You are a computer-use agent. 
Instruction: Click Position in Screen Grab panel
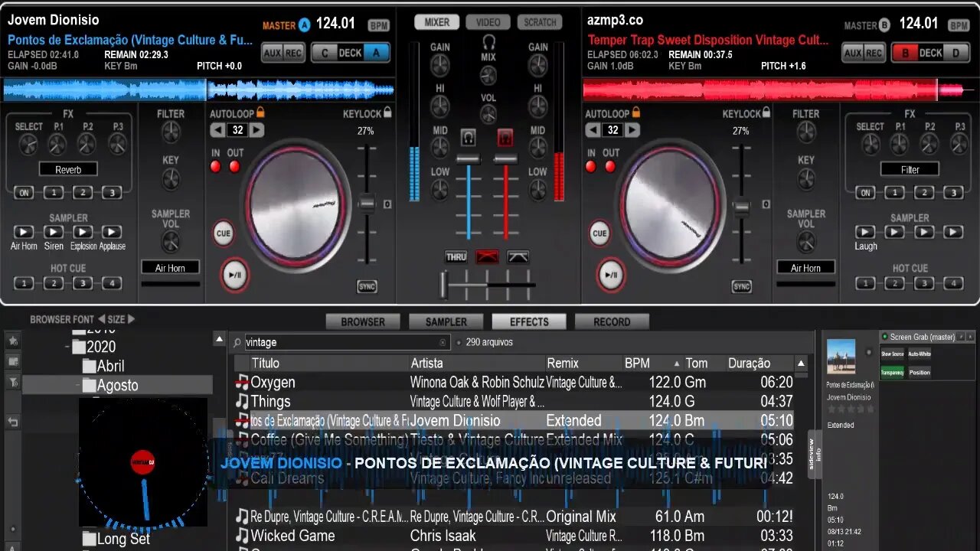click(919, 373)
